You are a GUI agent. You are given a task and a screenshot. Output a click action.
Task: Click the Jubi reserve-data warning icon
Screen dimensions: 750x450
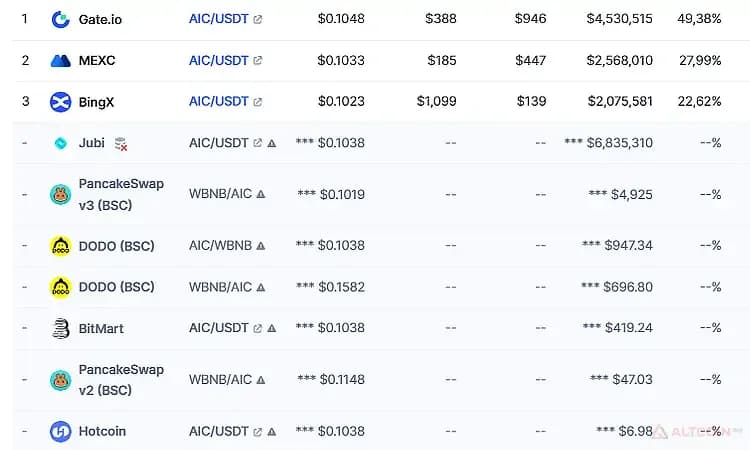pyautogui.click(x=121, y=143)
